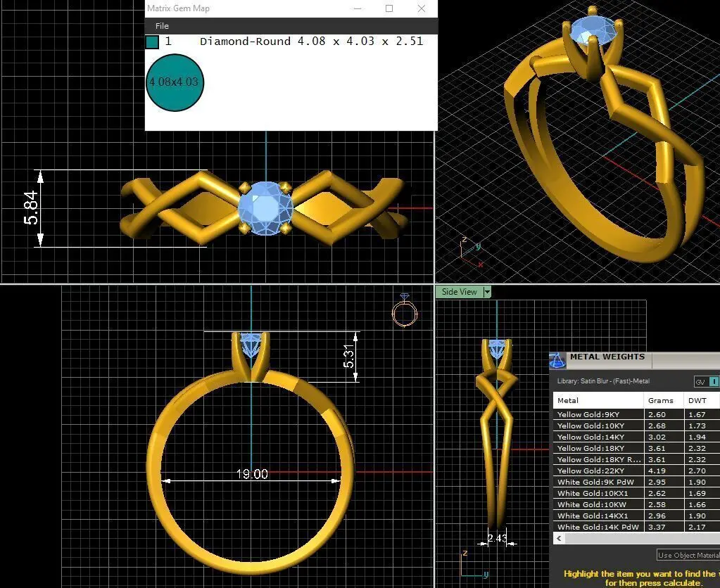
Task: Click the 4.19 grams value for 22KY
Action: tap(657, 471)
